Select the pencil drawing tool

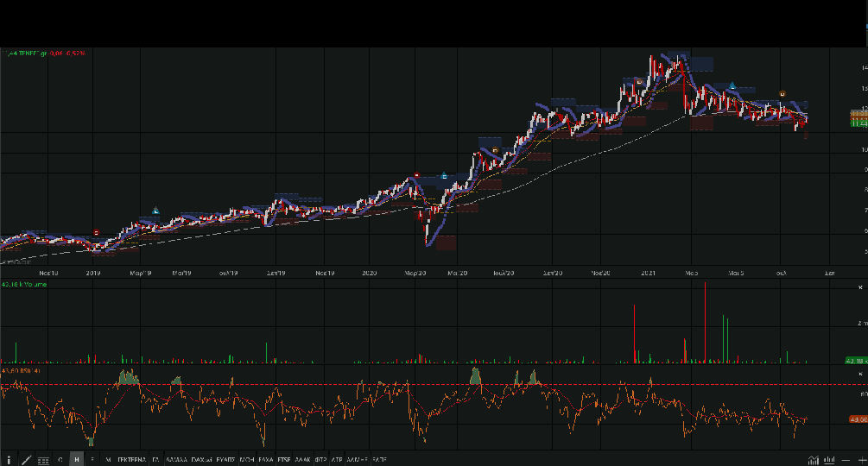tap(26, 460)
